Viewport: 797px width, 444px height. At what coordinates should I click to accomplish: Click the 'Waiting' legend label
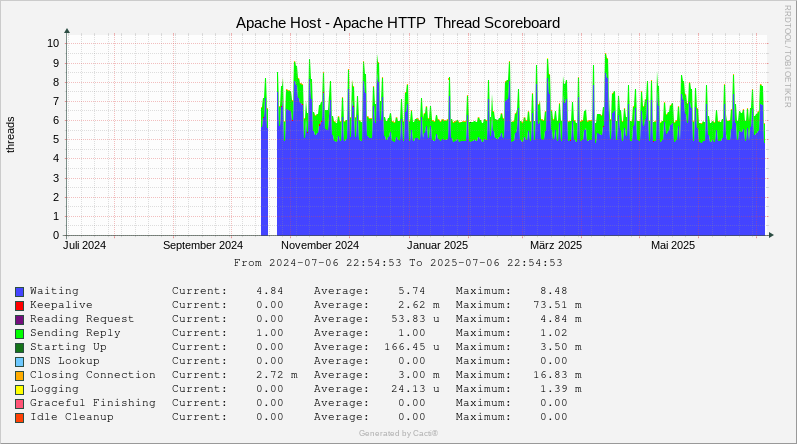(54, 291)
